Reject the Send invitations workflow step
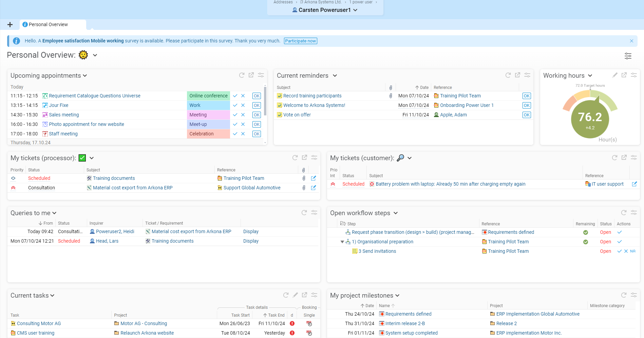 pyautogui.click(x=626, y=251)
